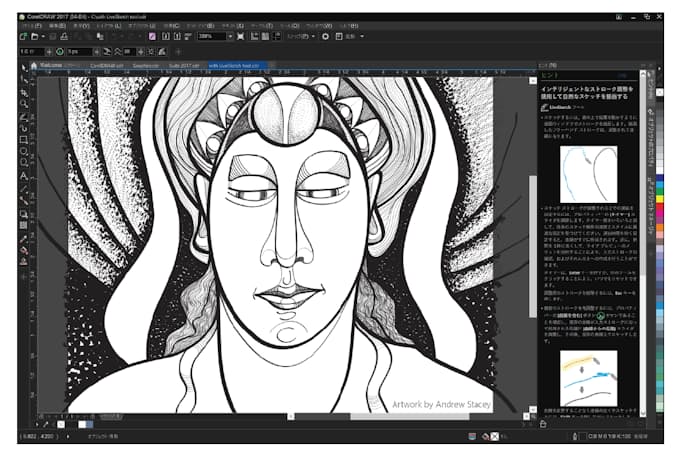Click the Print icon in toolbar
The width and height of the screenshot is (680, 463).
64,36
